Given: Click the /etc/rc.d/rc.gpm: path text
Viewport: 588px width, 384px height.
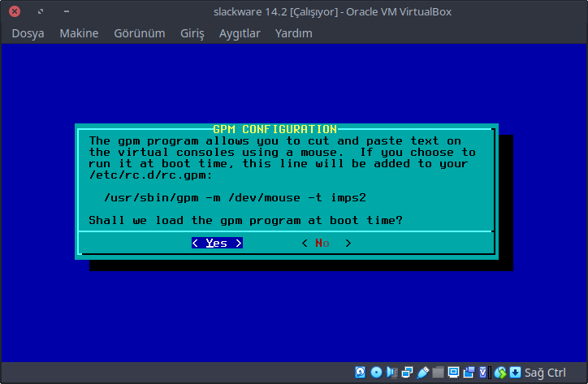Looking at the screenshot, I should pyautogui.click(x=150, y=175).
